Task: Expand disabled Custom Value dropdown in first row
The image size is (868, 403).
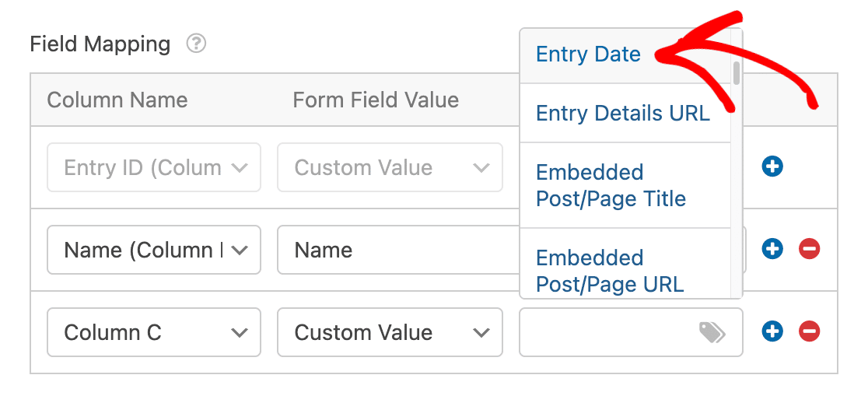Action: 390,168
